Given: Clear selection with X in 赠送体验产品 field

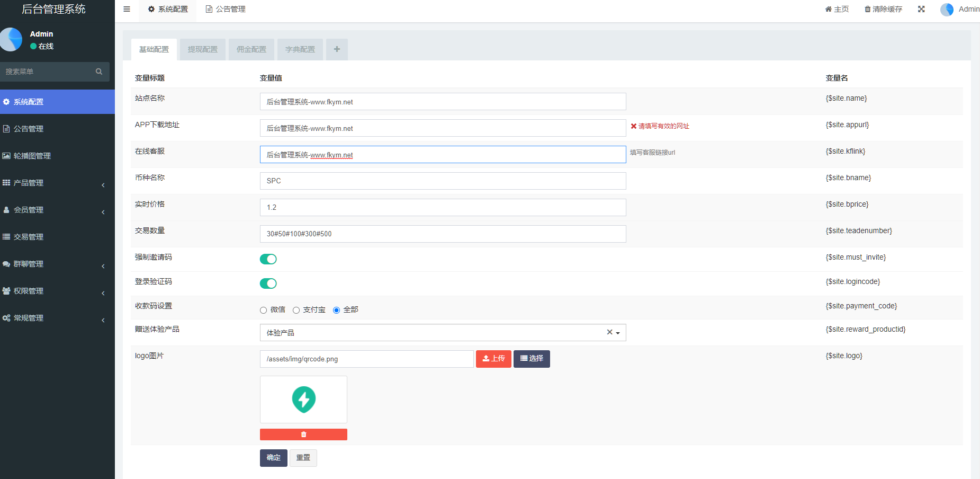Looking at the screenshot, I should [609, 332].
